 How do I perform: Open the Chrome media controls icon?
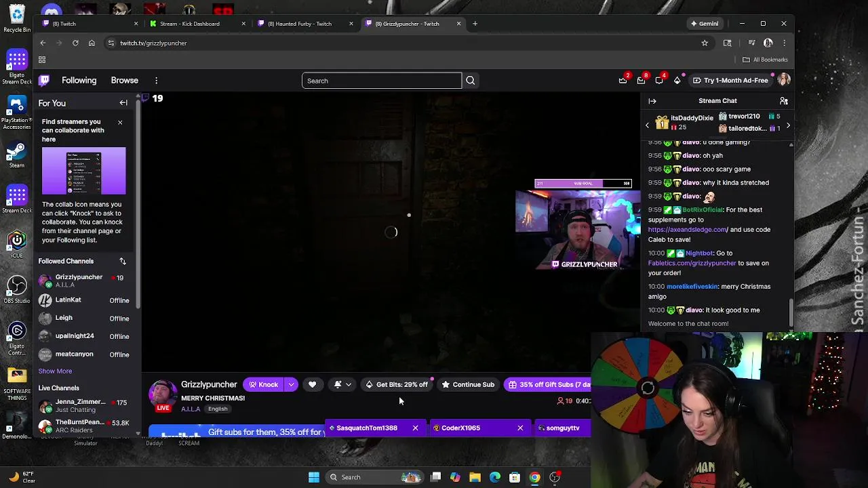click(x=751, y=43)
